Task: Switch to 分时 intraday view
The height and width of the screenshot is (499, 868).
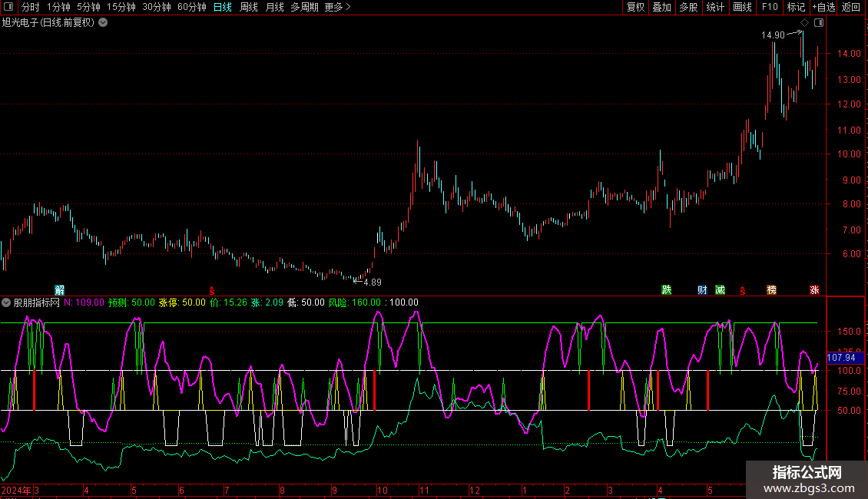Action: coord(31,7)
